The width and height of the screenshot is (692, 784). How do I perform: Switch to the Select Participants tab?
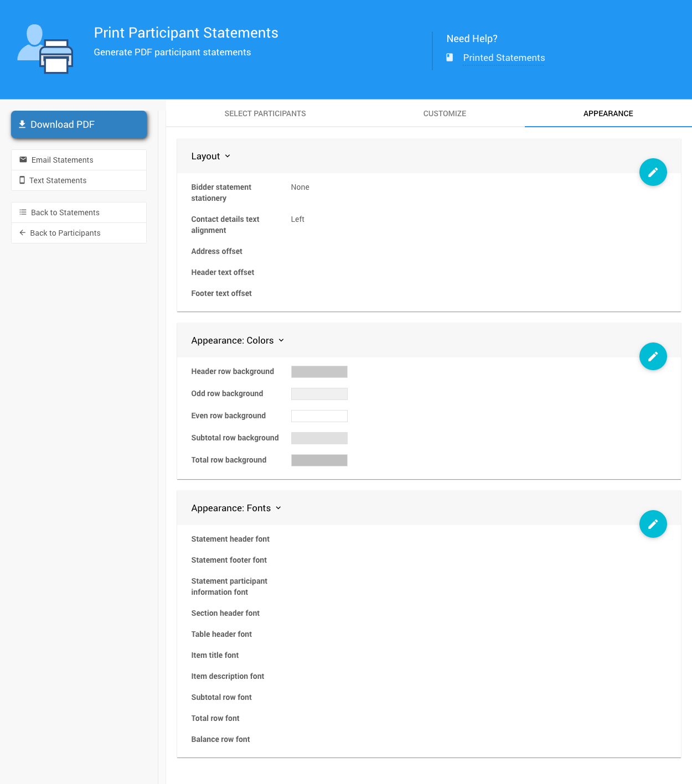pos(265,113)
